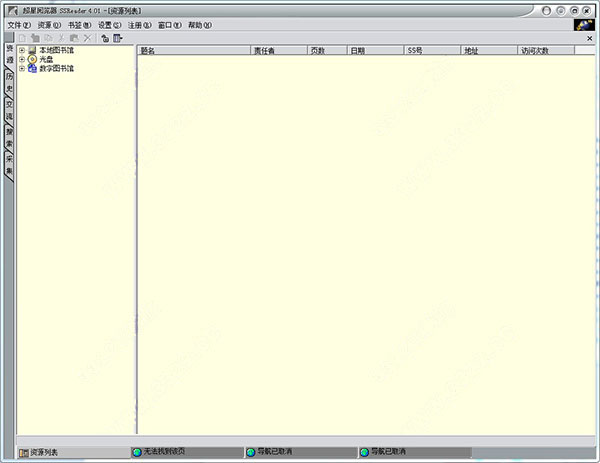Click the 数字图书馆 icon
Screen dimensions: 600x463
coord(33,68)
